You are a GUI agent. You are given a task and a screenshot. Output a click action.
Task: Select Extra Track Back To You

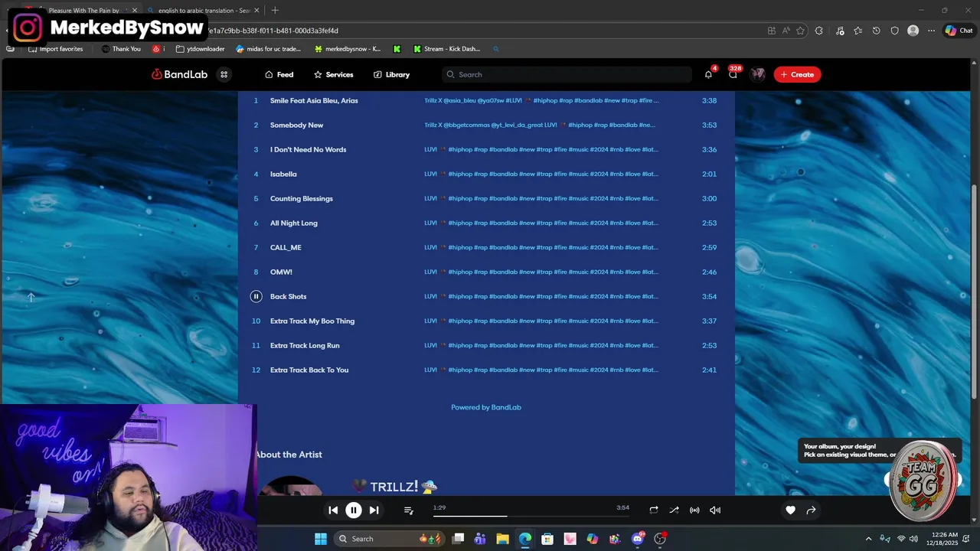point(309,370)
